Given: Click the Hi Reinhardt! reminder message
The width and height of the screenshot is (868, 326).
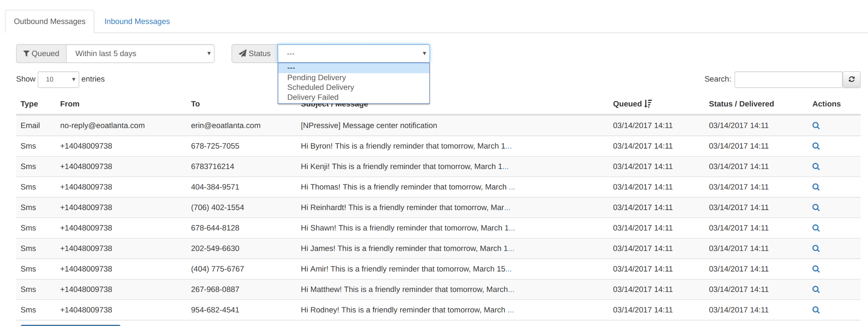Looking at the screenshot, I should point(405,208).
